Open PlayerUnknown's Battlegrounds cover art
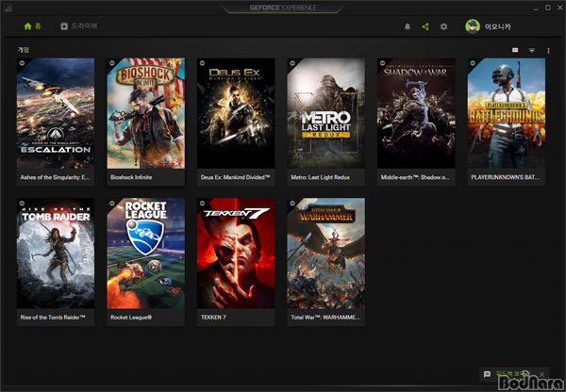Screen dimensions: 566x392 pyautogui.click(x=507, y=113)
